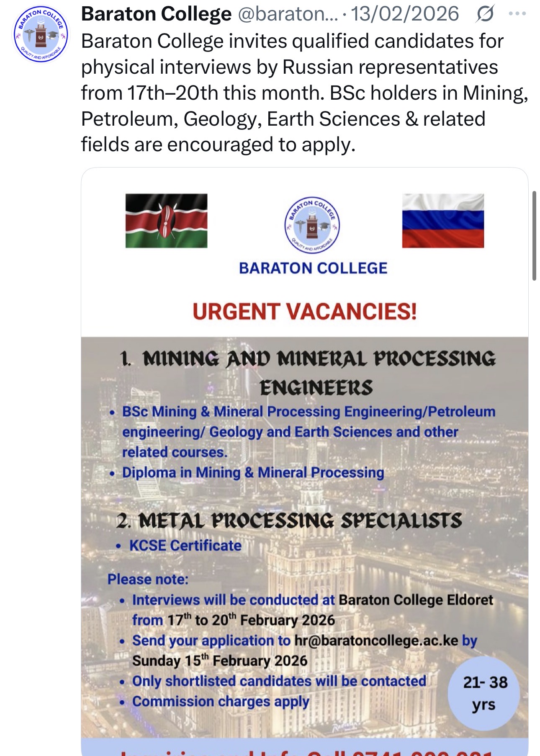Image resolution: width=540 pixels, height=756 pixels.
Task: Click the Mining and Mineral Processing Engineers heading
Action: [x=308, y=373]
